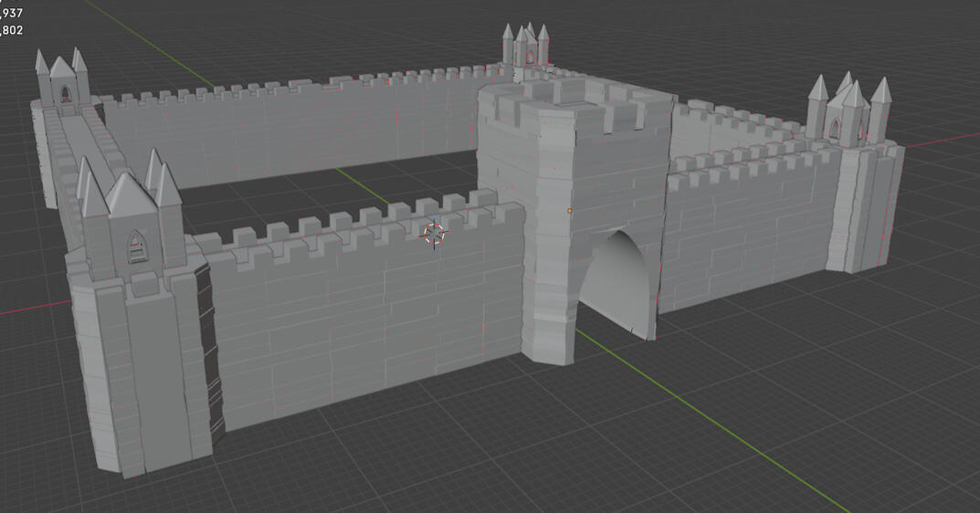
Task: Click the arched window of the front-left turret
Action: 135,246
